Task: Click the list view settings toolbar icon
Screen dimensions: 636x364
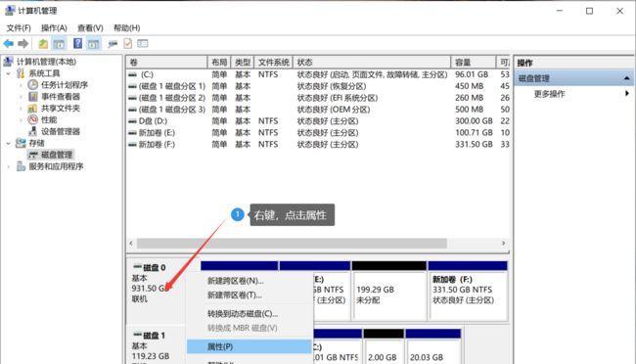Action: [x=143, y=43]
